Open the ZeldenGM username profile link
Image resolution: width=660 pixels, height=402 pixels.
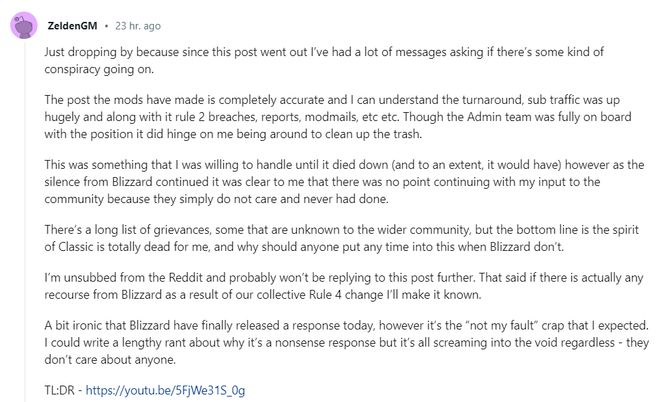click(x=72, y=26)
